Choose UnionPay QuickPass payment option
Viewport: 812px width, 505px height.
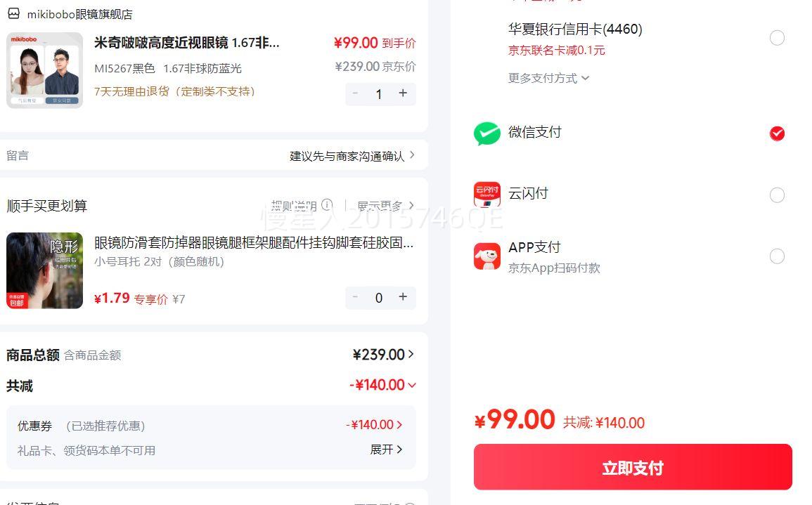(x=777, y=195)
